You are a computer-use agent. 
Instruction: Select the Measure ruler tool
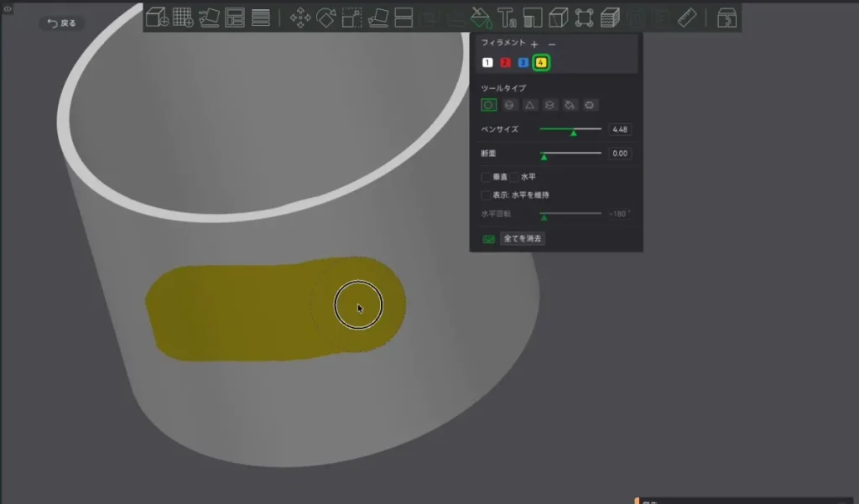(687, 18)
